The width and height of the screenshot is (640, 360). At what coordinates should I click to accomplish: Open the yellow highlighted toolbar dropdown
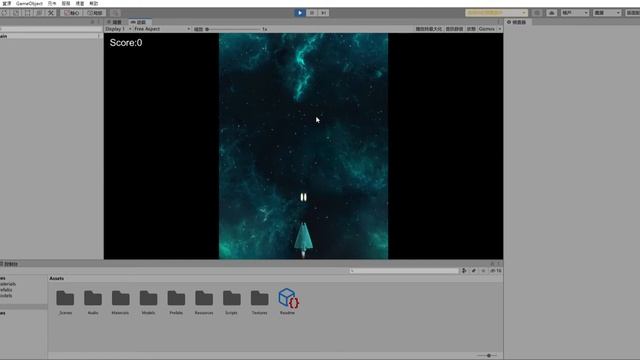pyautogui.click(x=496, y=13)
